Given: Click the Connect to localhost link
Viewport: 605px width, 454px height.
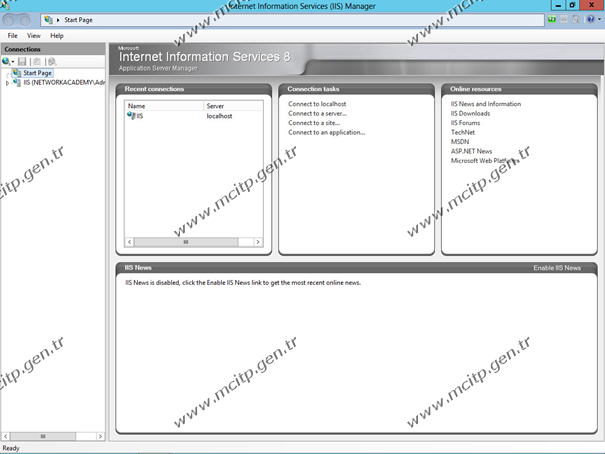Looking at the screenshot, I should pos(317,104).
